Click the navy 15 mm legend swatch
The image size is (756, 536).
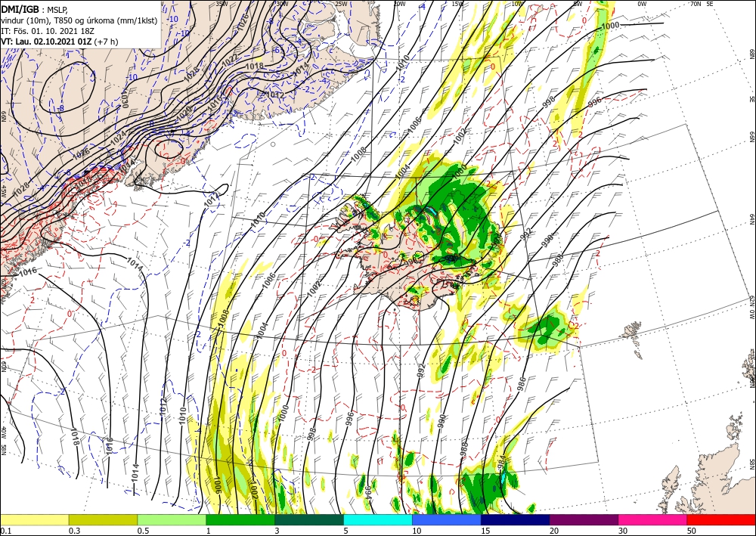(516, 519)
